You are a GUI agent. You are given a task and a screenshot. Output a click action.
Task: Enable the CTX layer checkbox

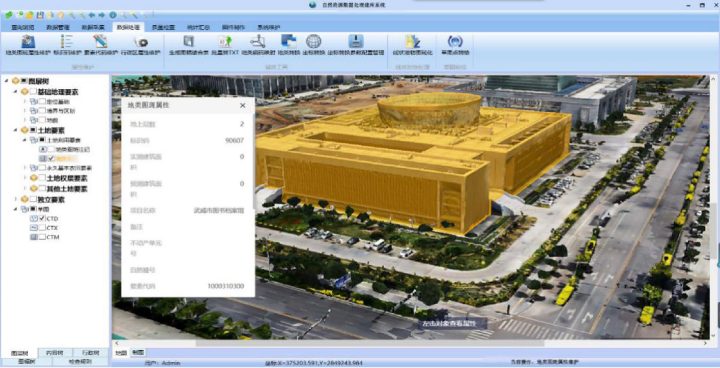pyautogui.click(x=42, y=228)
